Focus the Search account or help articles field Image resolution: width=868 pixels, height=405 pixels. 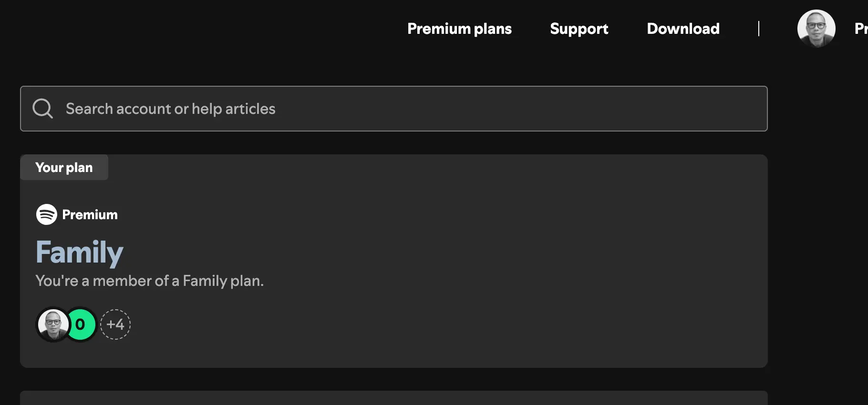point(394,109)
